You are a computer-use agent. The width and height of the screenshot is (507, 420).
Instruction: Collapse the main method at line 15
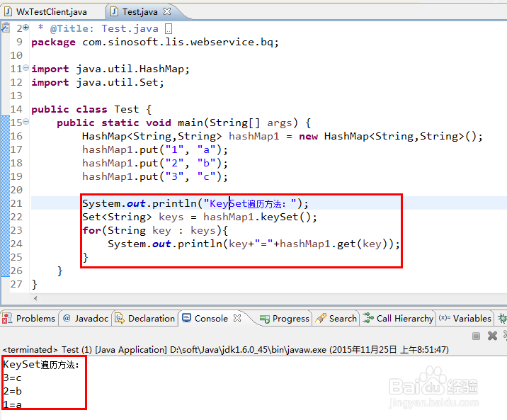click(26, 122)
